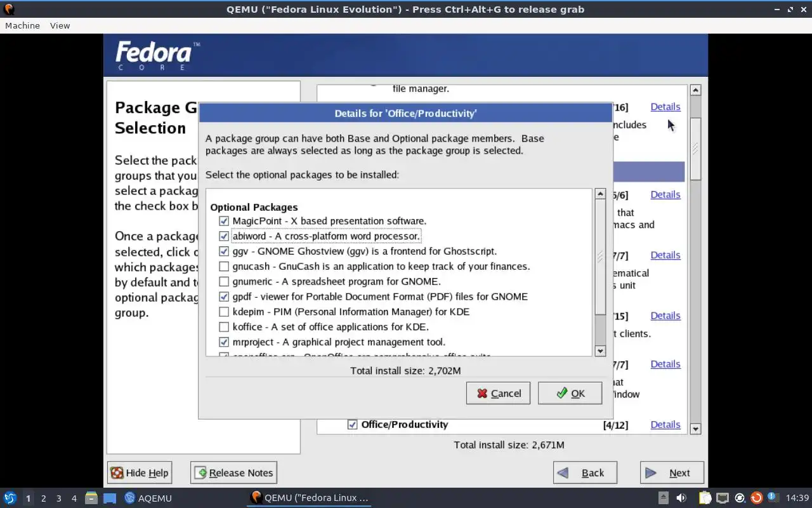Enable the gnucash package checkbox
The height and width of the screenshot is (508, 812).
224,267
